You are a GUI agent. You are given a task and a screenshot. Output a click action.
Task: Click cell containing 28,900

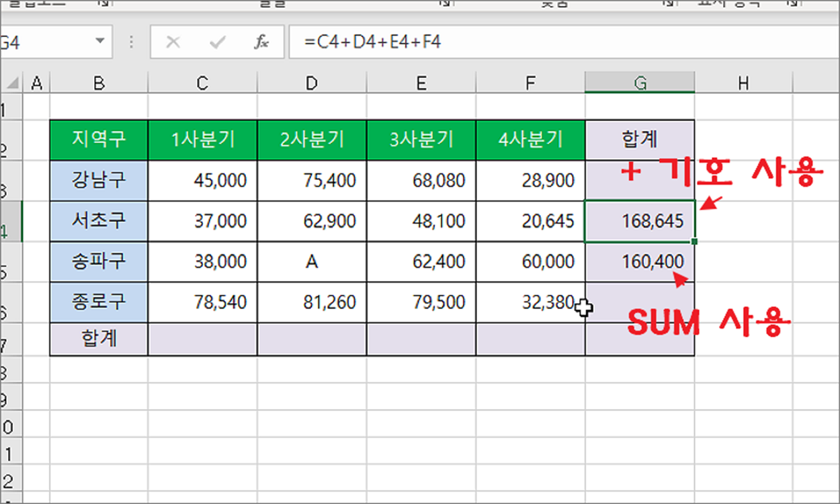pos(531,180)
